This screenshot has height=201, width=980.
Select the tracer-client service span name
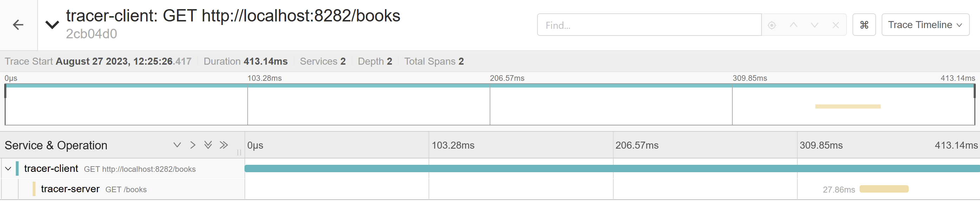click(x=51, y=169)
